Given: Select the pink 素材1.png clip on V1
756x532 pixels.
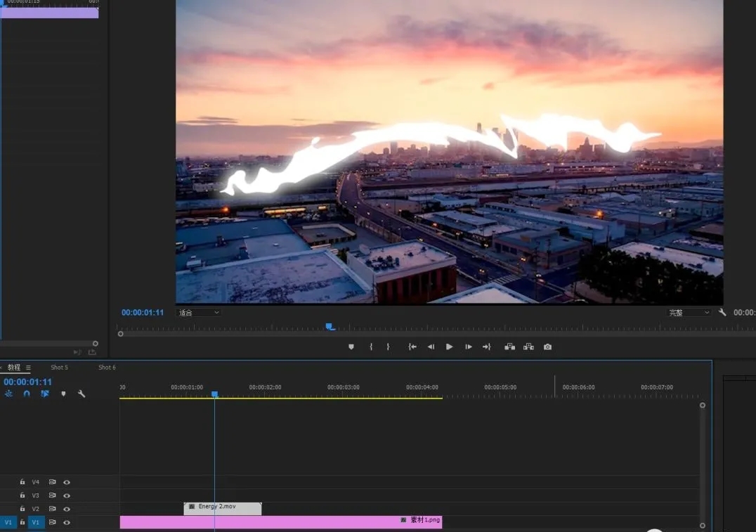Looking at the screenshot, I should 281,522.
